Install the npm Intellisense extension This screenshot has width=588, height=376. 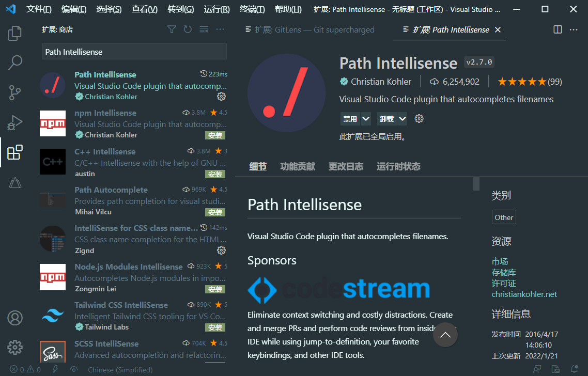215,135
